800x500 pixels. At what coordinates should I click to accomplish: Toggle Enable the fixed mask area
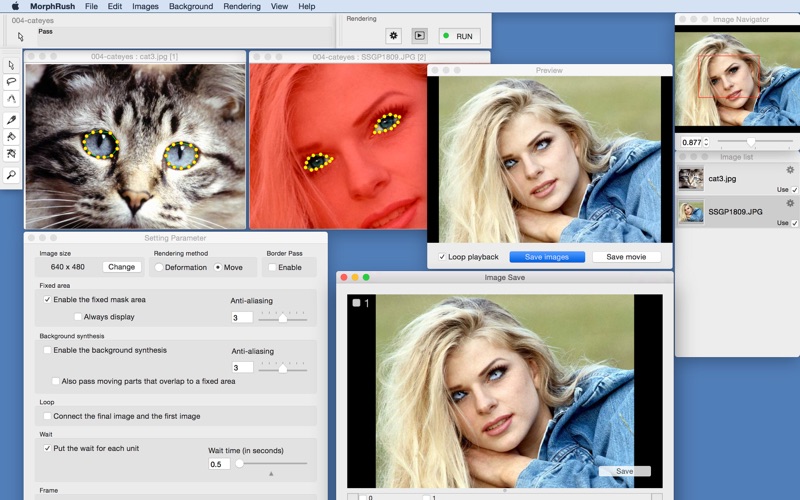[x=47, y=299]
